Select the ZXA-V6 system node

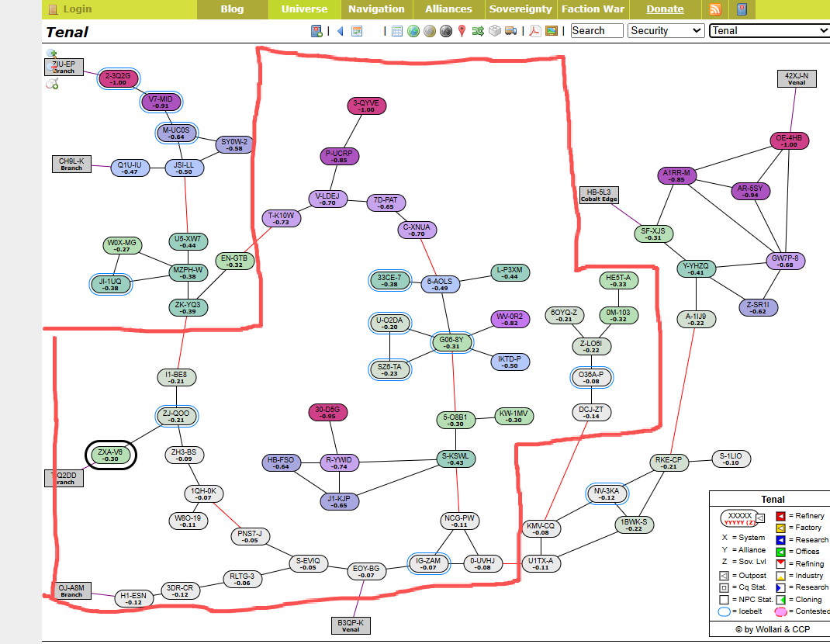109,454
